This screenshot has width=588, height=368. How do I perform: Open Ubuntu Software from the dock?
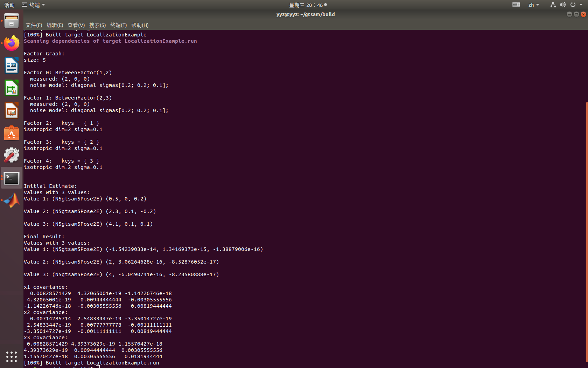point(12,133)
